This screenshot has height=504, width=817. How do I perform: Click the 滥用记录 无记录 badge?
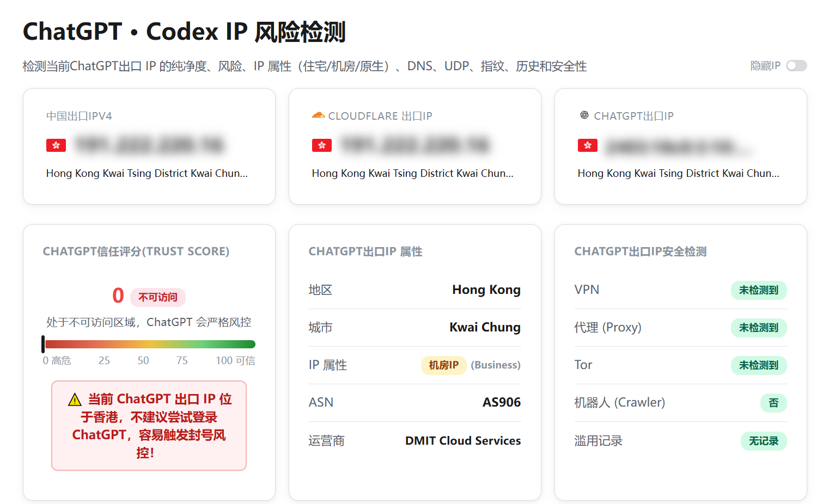coord(764,441)
